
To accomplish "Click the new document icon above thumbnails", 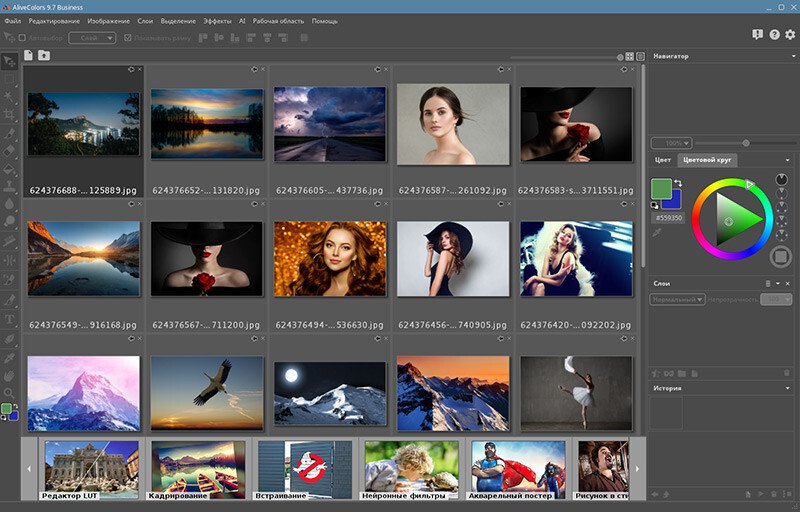I will pyautogui.click(x=29, y=56).
